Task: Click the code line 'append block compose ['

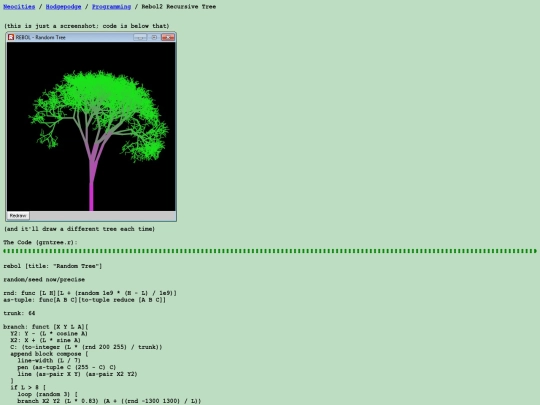Action: tap(49, 354)
